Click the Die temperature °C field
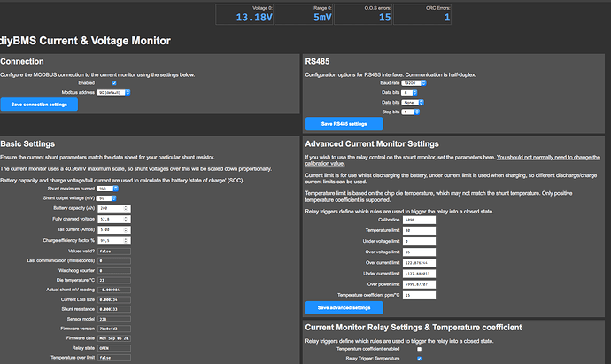Viewport: 611px width, 364px height. click(x=114, y=281)
